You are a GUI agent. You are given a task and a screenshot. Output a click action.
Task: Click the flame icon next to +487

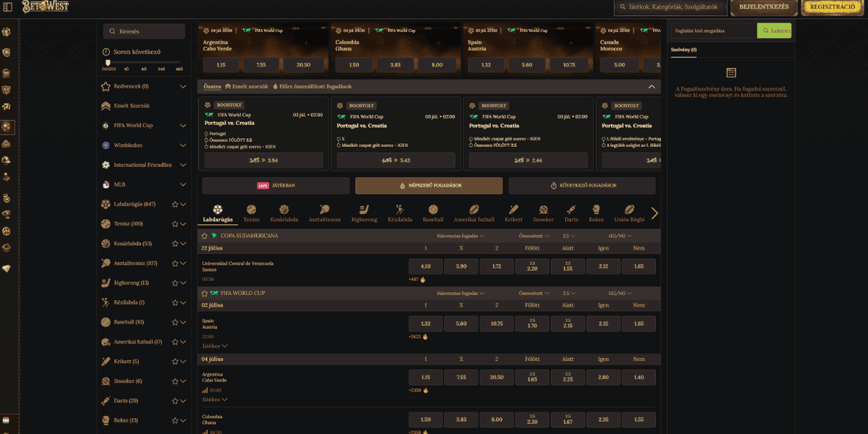point(423,279)
